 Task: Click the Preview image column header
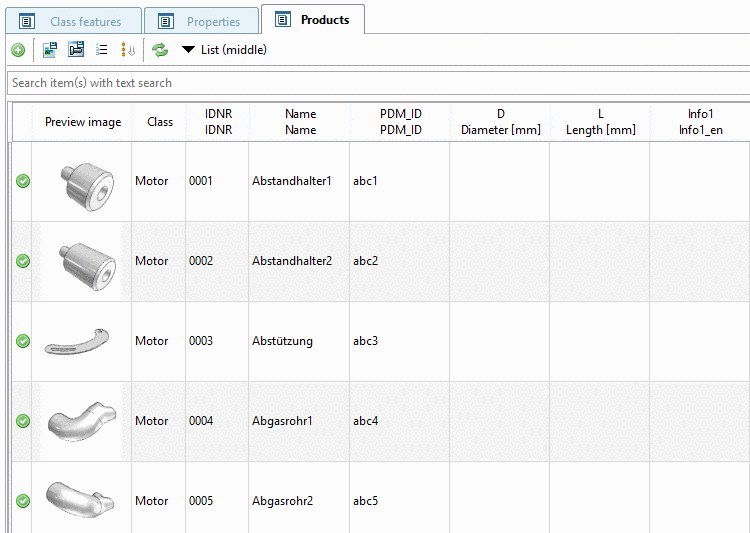pos(83,122)
